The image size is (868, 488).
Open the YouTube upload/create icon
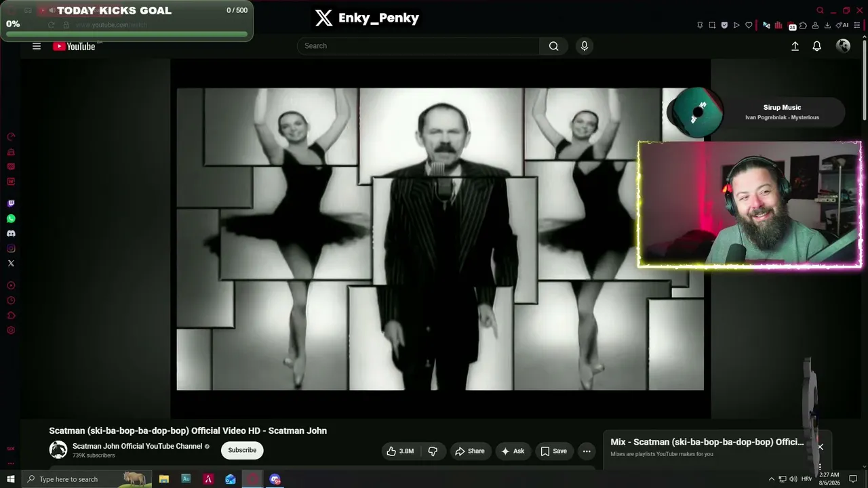point(795,46)
